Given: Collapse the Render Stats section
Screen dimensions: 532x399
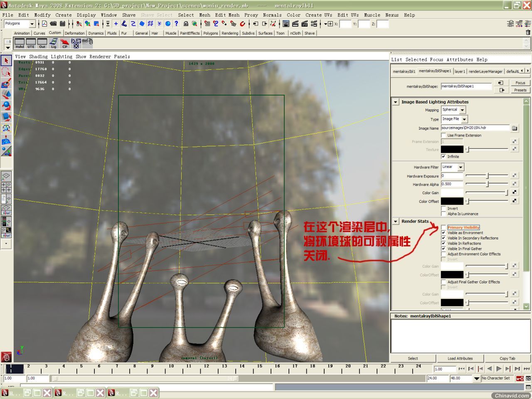Looking at the screenshot, I should tap(396, 222).
